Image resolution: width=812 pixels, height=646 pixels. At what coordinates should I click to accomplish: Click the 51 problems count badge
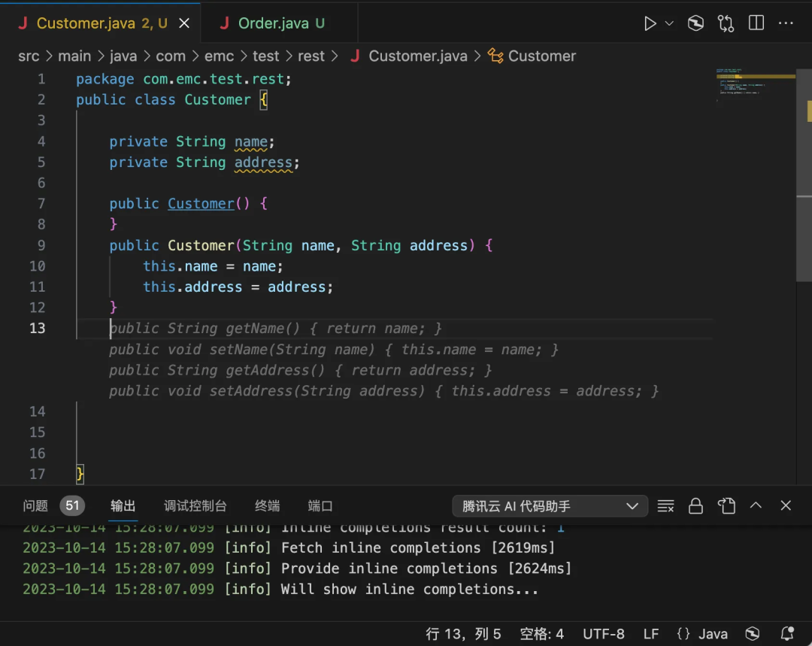(x=72, y=505)
